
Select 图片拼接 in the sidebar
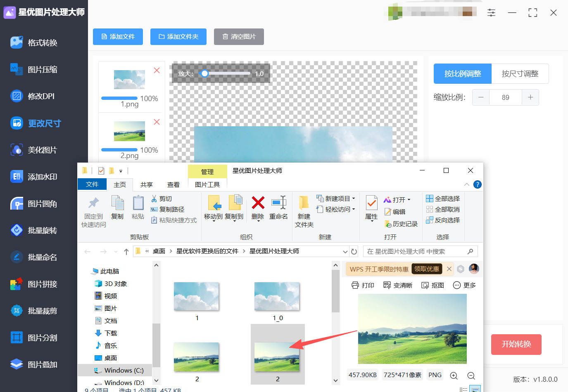point(35,284)
